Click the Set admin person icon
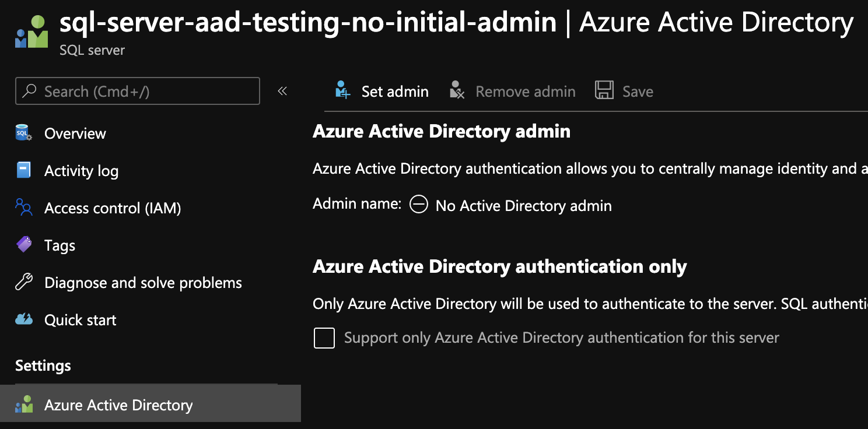 coord(342,90)
